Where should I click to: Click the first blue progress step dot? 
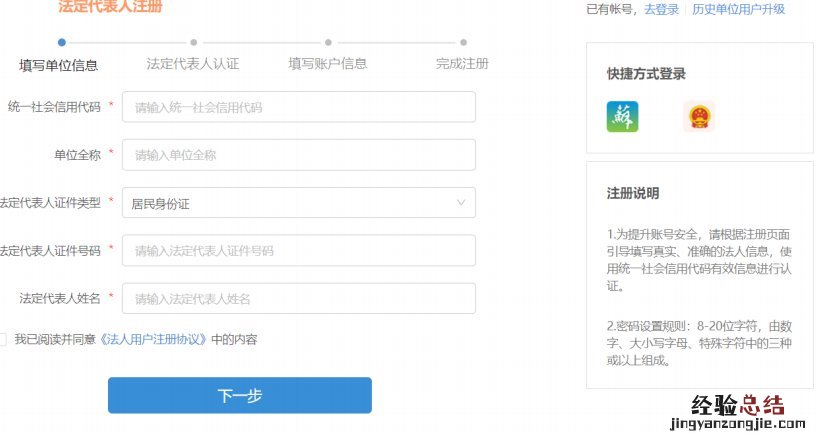click(x=62, y=43)
